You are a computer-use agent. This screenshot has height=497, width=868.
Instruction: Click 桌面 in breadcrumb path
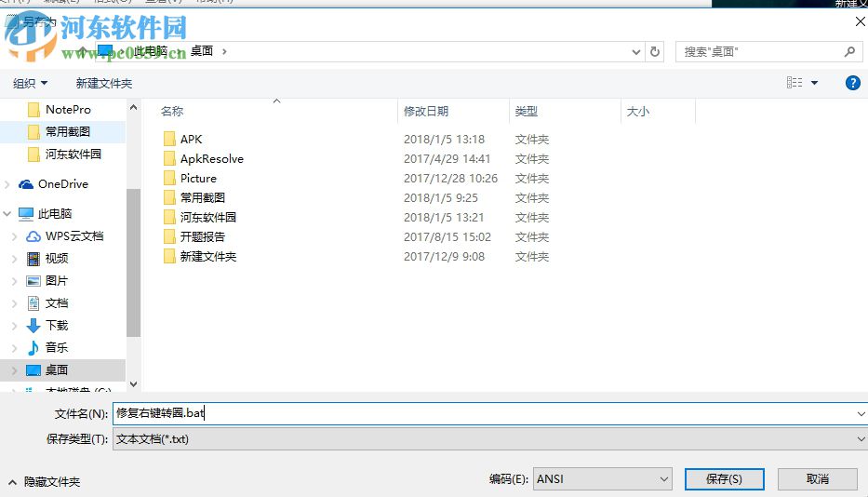202,51
